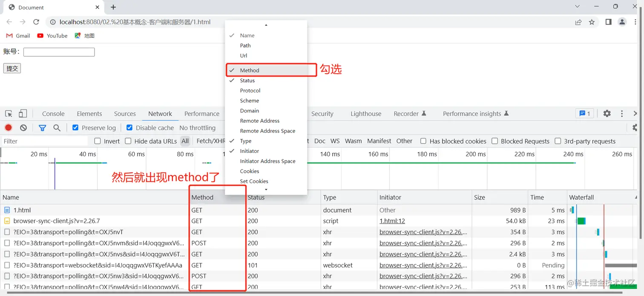Open the Gmail bookmark

(x=18, y=36)
